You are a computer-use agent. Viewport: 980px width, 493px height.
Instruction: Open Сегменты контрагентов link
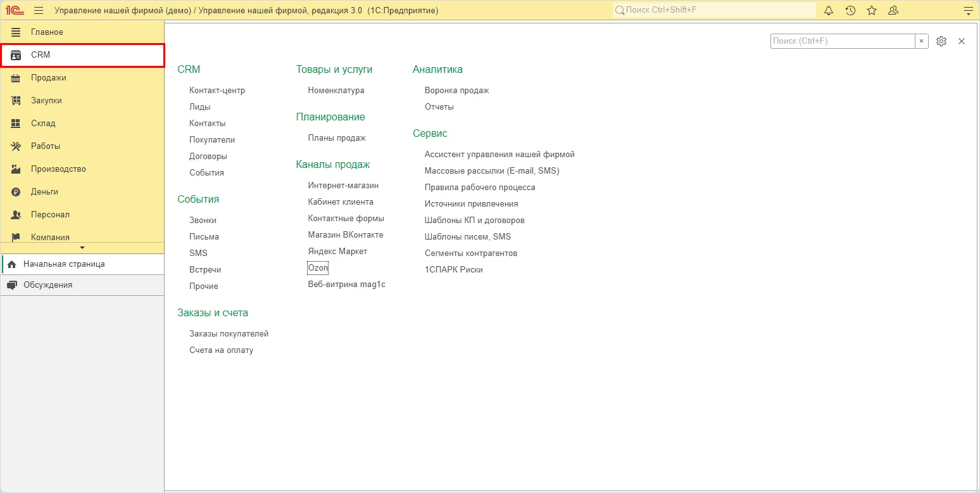point(471,253)
